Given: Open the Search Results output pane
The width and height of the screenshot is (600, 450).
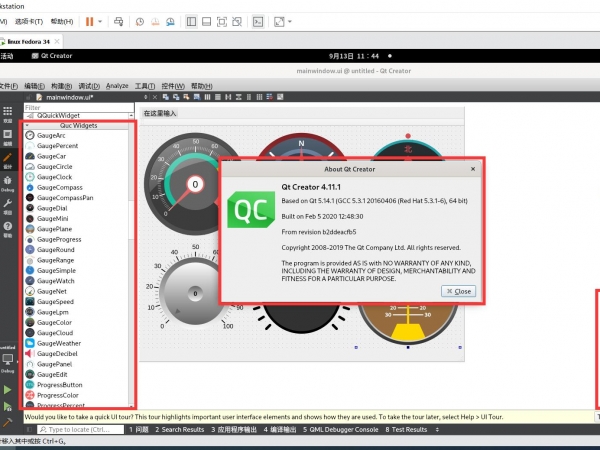Looking at the screenshot, I should pos(183,429).
